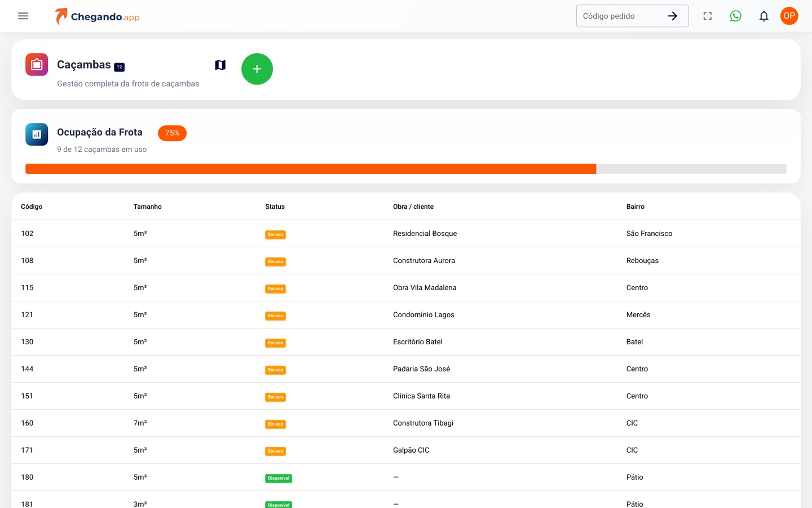Toggle fullscreen mode icon
The image size is (812, 508).
[x=708, y=16]
